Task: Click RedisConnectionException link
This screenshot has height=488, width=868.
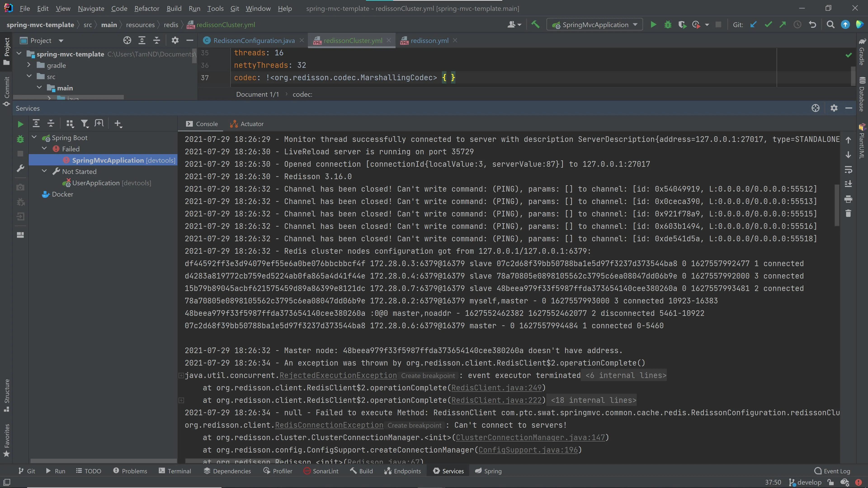Action: (x=329, y=425)
